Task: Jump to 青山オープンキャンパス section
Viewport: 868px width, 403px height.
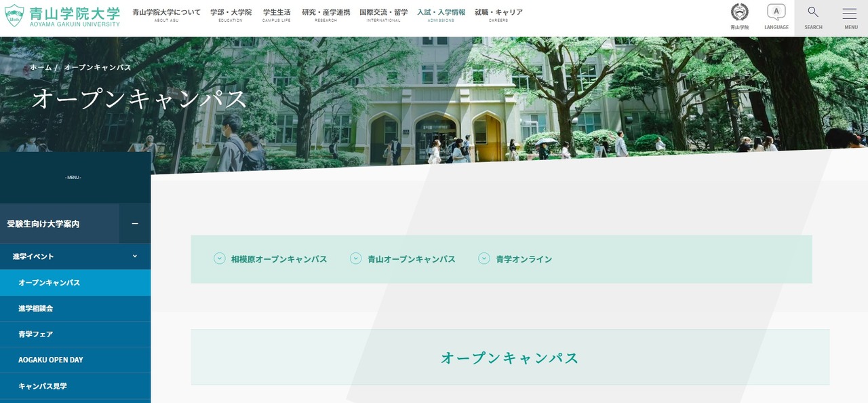Action: pos(412,259)
